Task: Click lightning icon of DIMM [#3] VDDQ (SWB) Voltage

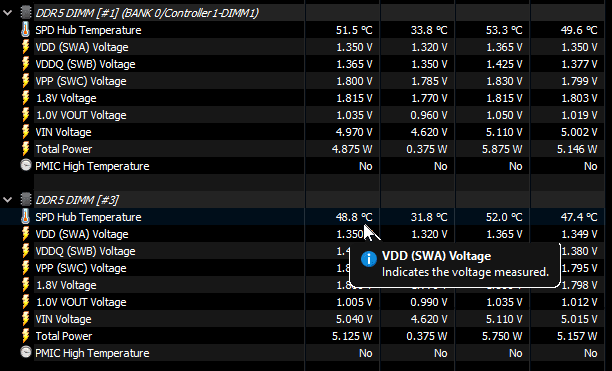Action: coord(25,251)
